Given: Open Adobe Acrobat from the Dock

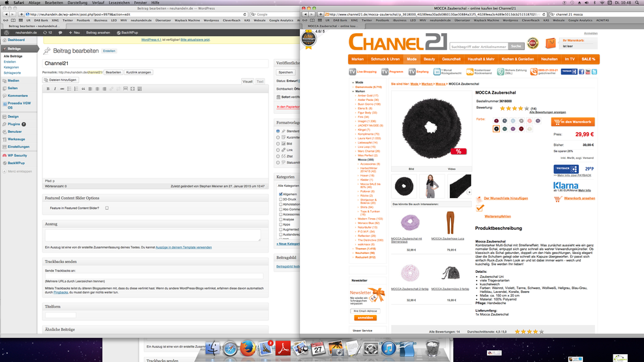Looking at the screenshot, I should pos(283,348).
